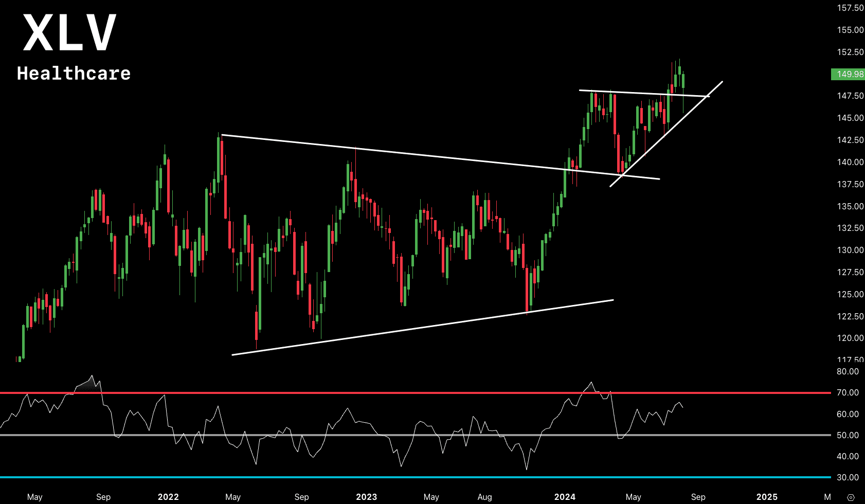Open chart settings via the hexagon gear icon

point(851,497)
